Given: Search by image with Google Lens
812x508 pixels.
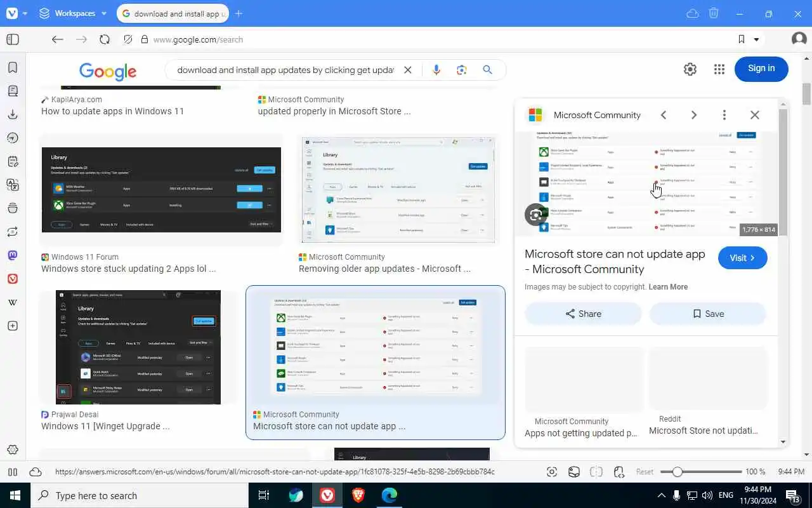Looking at the screenshot, I should pyautogui.click(x=462, y=70).
